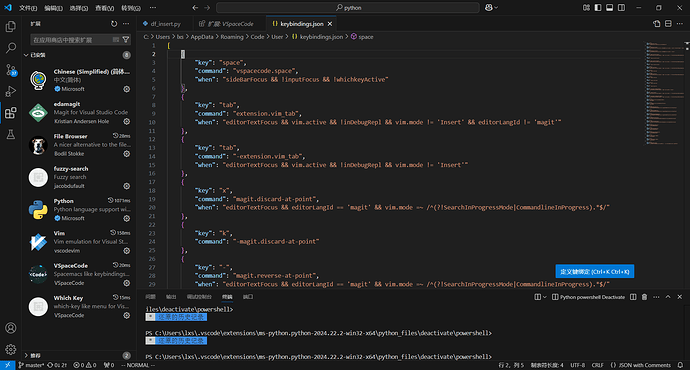Open the Explorer view in activity bar
The width and height of the screenshot is (690, 370).
click(11, 26)
